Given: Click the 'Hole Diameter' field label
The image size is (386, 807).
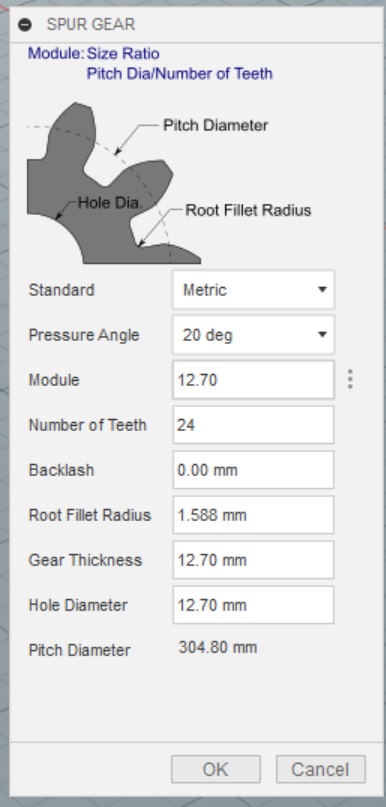Looking at the screenshot, I should click(78, 605).
